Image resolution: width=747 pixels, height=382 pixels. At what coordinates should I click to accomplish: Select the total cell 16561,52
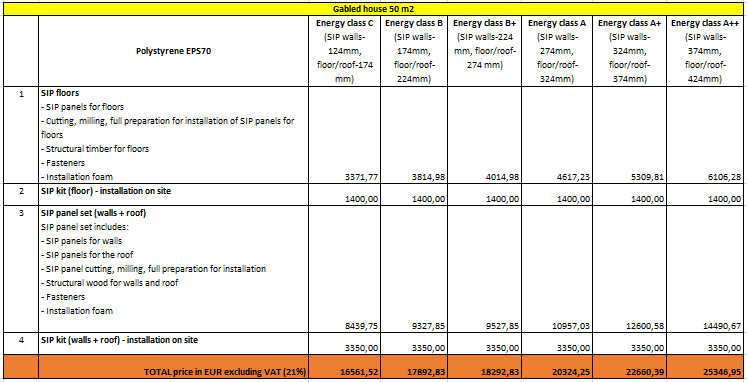pos(344,367)
